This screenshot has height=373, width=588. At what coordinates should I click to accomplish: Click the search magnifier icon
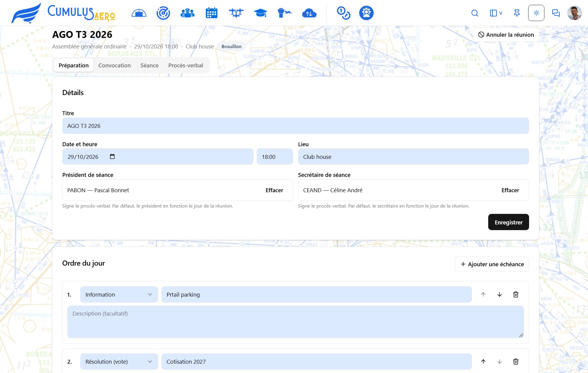475,13
